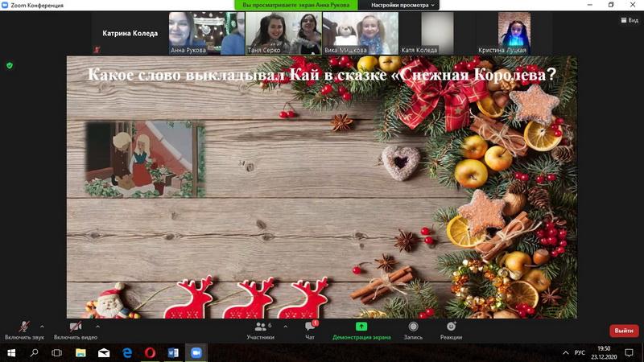Open Opera browser from the taskbar

pos(150,352)
